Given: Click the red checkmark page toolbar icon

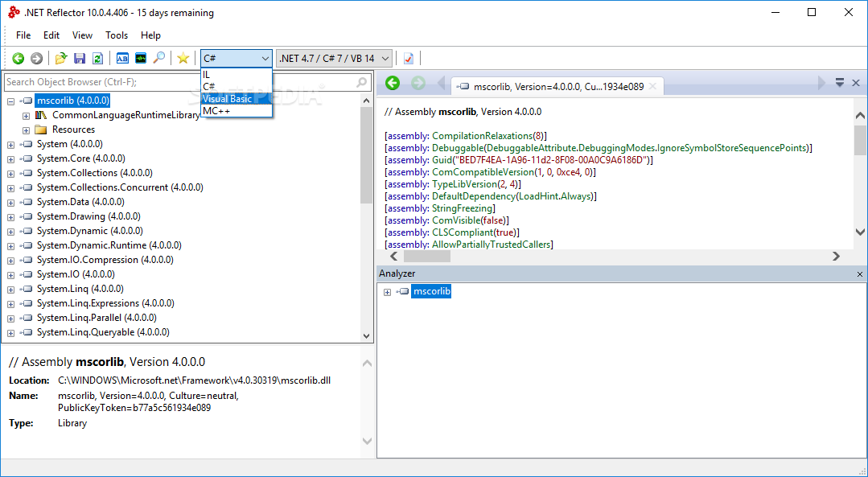Looking at the screenshot, I should tap(409, 58).
